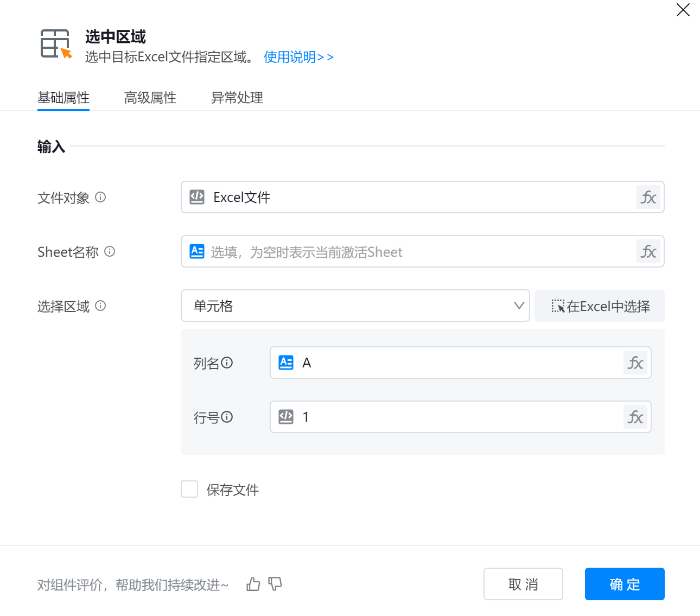The width and height of the screenshot is (700, 616).
Task: Switch to the 高级属性 tab
Action: tap(150, 98)
